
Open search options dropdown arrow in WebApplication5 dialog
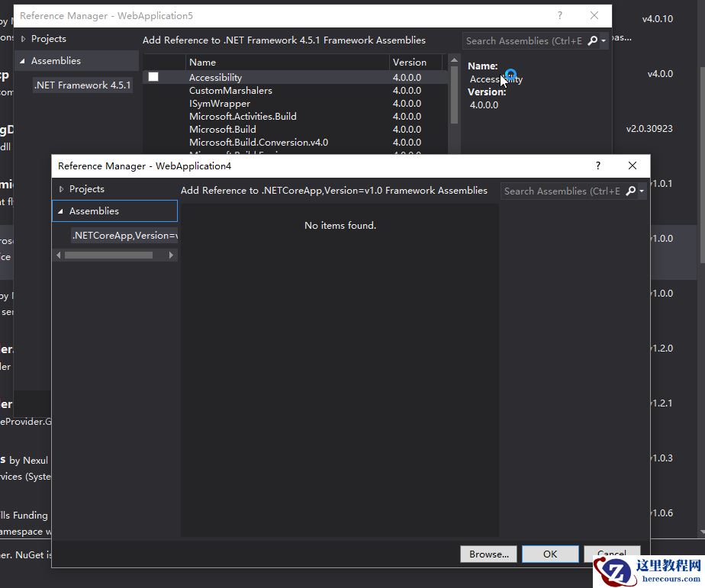tap(604, 41)
